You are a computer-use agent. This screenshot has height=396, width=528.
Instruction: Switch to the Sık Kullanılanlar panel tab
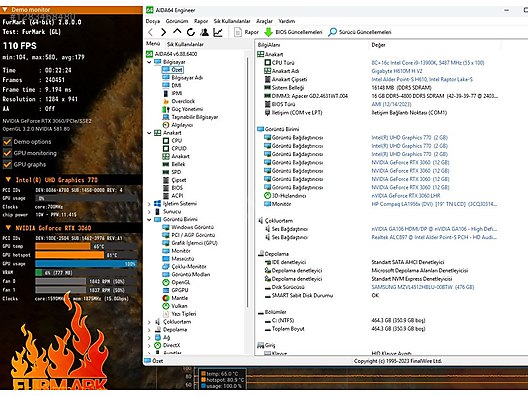(x=185, y=44)
